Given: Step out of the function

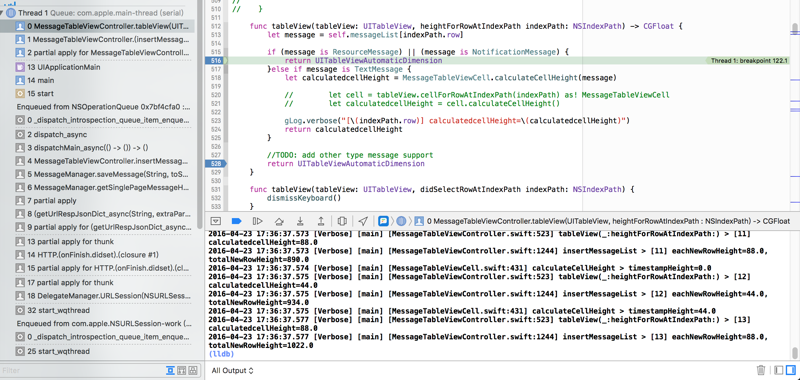Looking at the screenshot, I should [x=321, y=221].
